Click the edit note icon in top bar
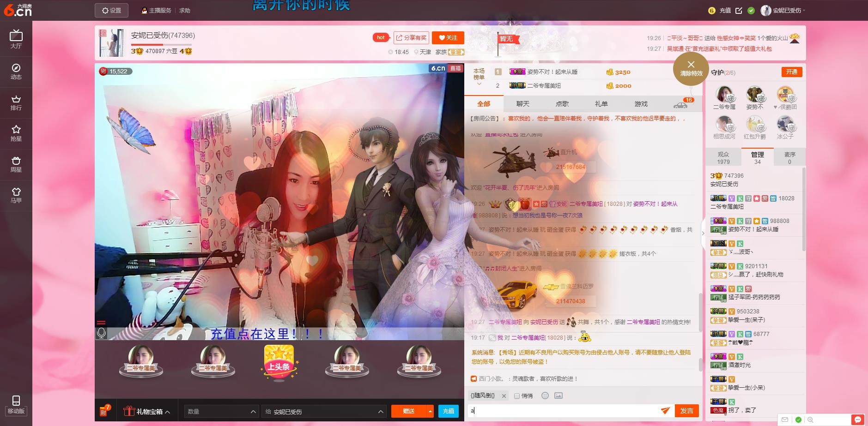 click(x=739, y=10)
